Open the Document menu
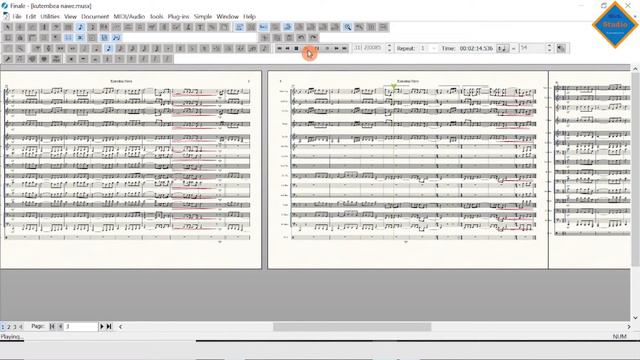The image size is (640, 360). pyautogui.click(x=95, y=16)
